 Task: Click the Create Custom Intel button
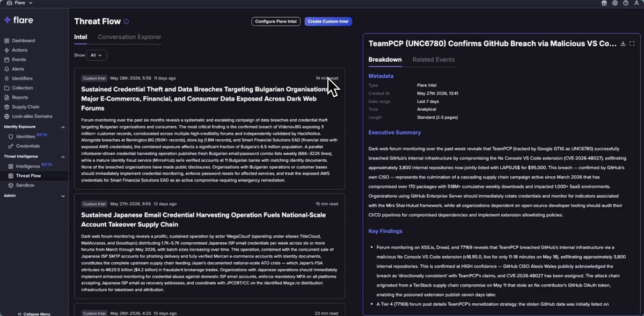click(328, 21)
